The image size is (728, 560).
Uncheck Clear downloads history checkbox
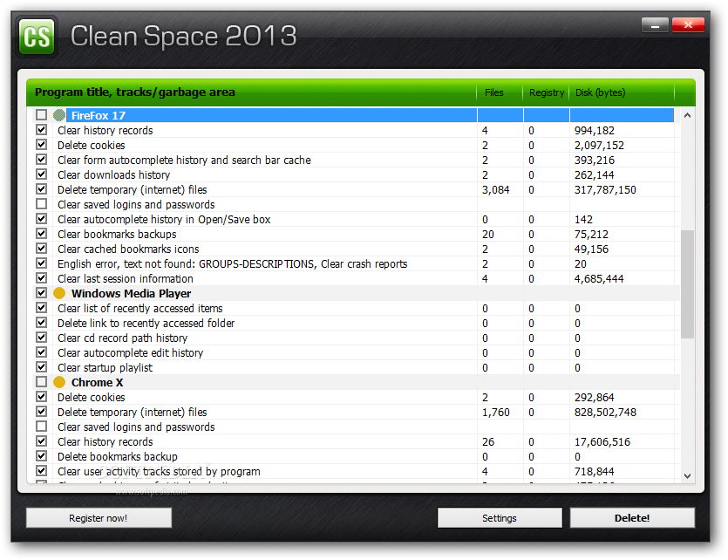(x=41, y=174)
